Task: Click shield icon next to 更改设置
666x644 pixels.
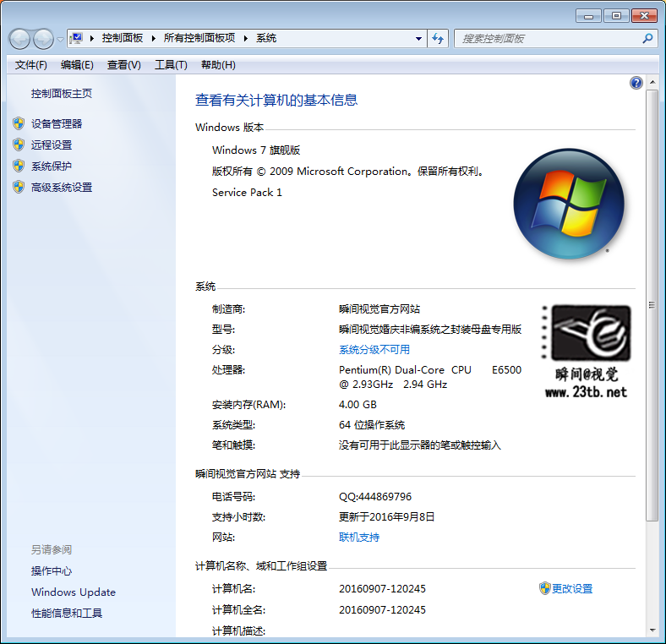Action: [x=545, y=589]
